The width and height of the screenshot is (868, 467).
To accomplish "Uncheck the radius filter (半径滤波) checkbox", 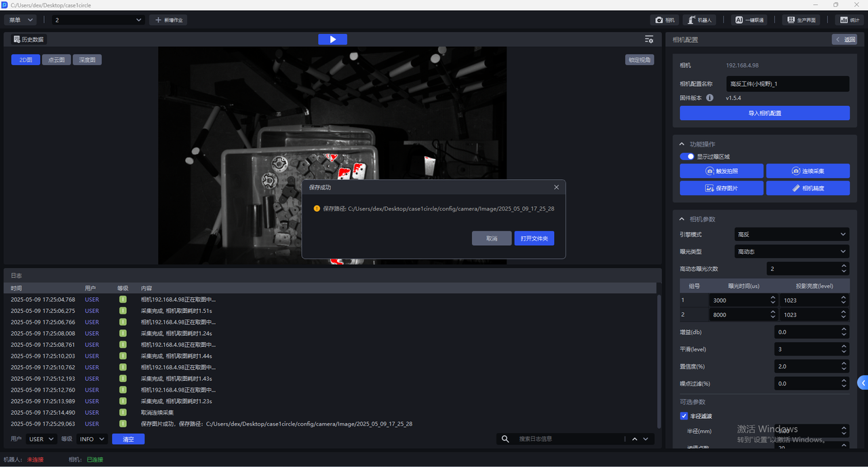I will (684, 416).
